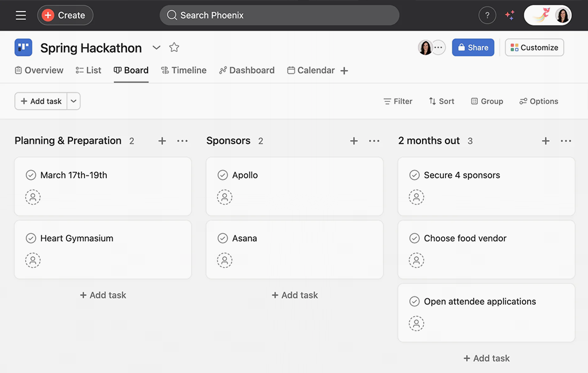This screenshot has width=588, height=373.
Task: Mark Secure 4 sponsors complete
Action: (x=415, y=175)
